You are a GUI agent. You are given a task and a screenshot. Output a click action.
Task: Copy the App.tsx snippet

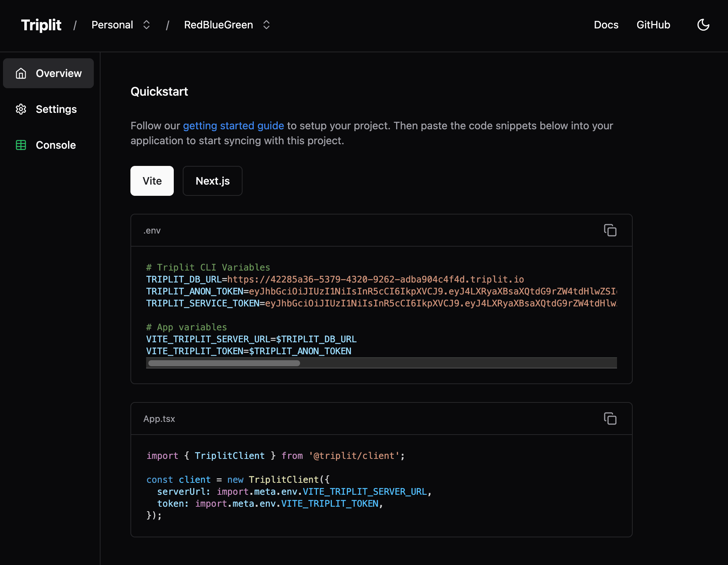pyautogui.click(x=610, y=419)
